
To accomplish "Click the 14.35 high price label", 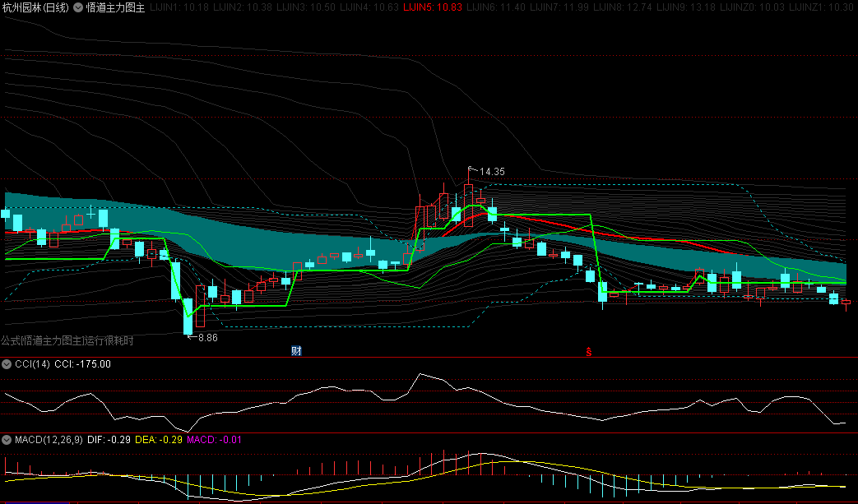I will pos(492,172).
